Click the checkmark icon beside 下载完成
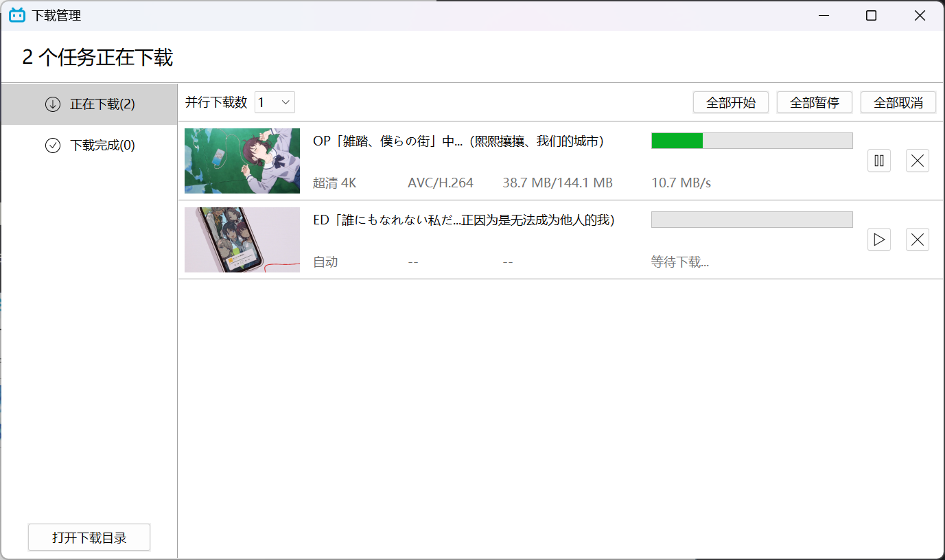945x560 pixels. [53, 145]
